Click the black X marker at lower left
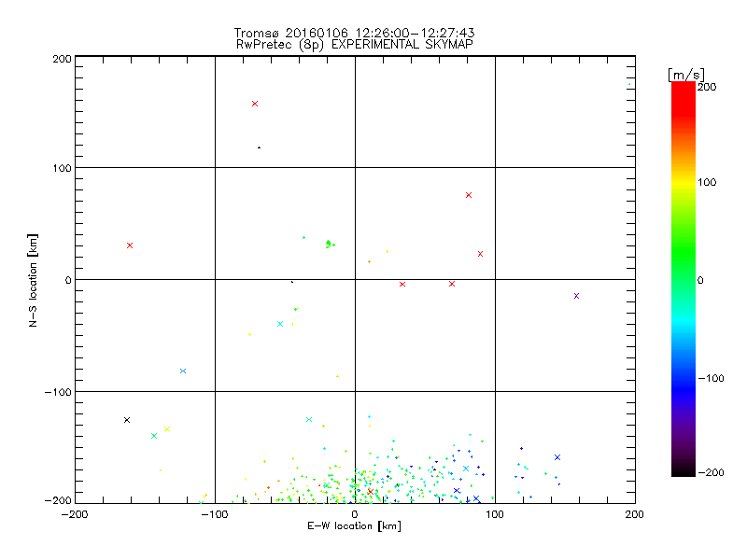 click(127, 420)
